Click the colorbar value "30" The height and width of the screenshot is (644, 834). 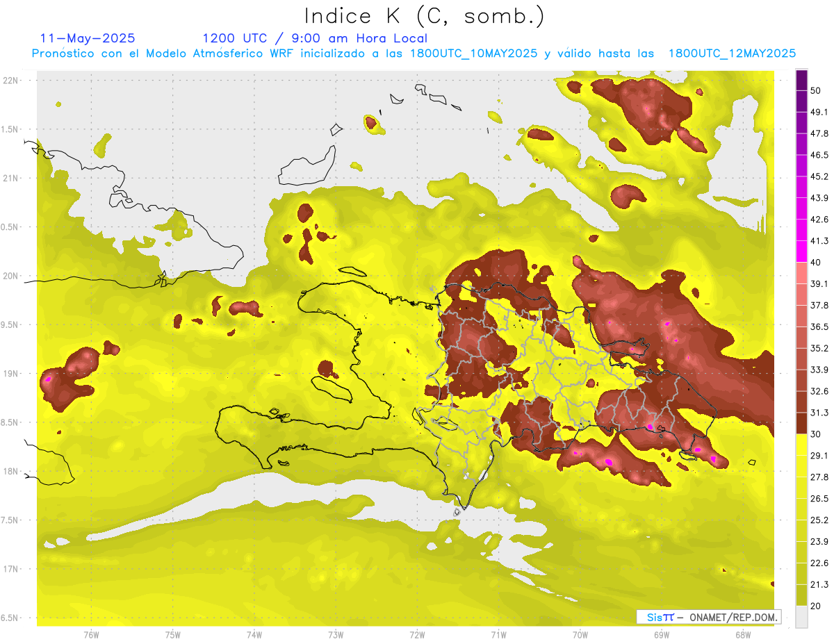click(817, 434)
